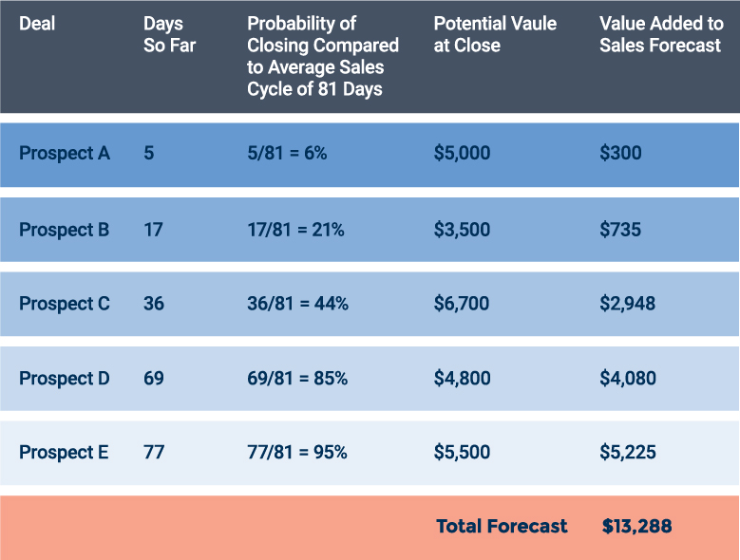Select the $13,288 total value
Viewport: 740px width, 560px height.
[x=636, y=526]
